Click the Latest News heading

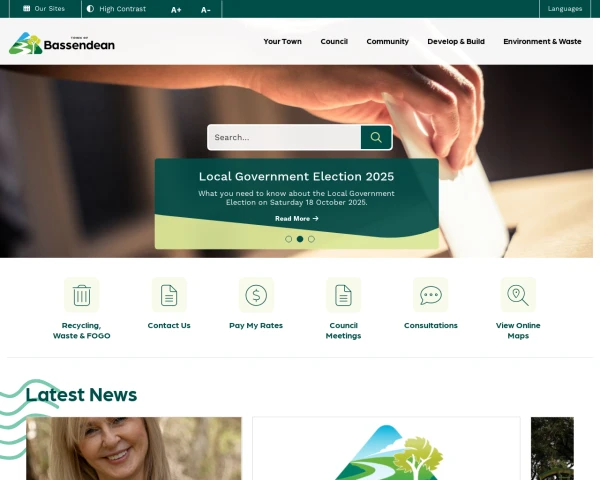click(x=81, y=395)
